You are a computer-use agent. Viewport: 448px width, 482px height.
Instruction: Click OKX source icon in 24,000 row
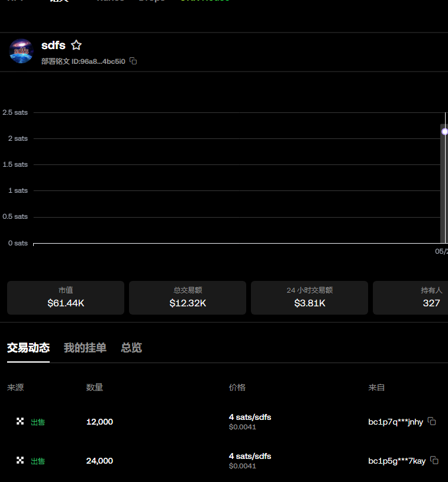point(20,460)
